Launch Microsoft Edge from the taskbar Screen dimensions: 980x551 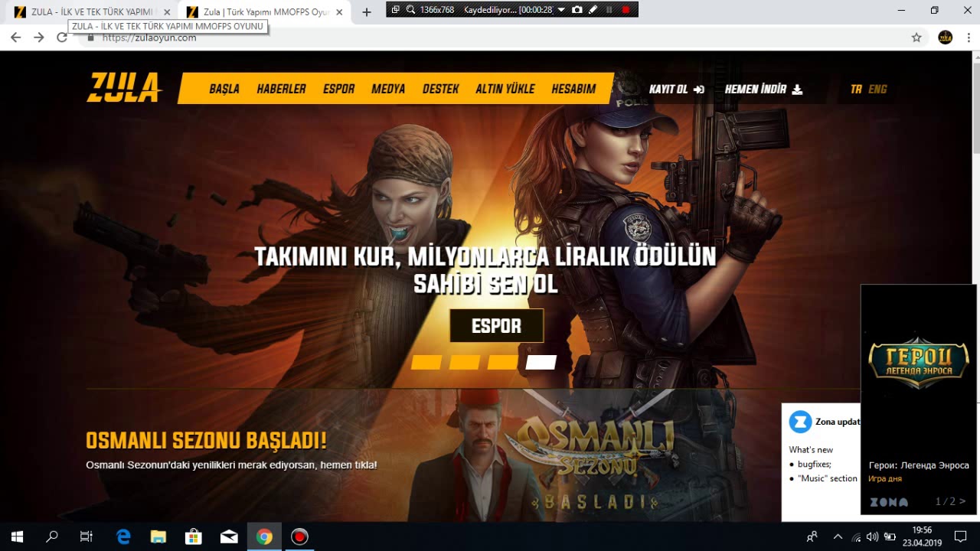pyautogui.click(x=123, y=536)
